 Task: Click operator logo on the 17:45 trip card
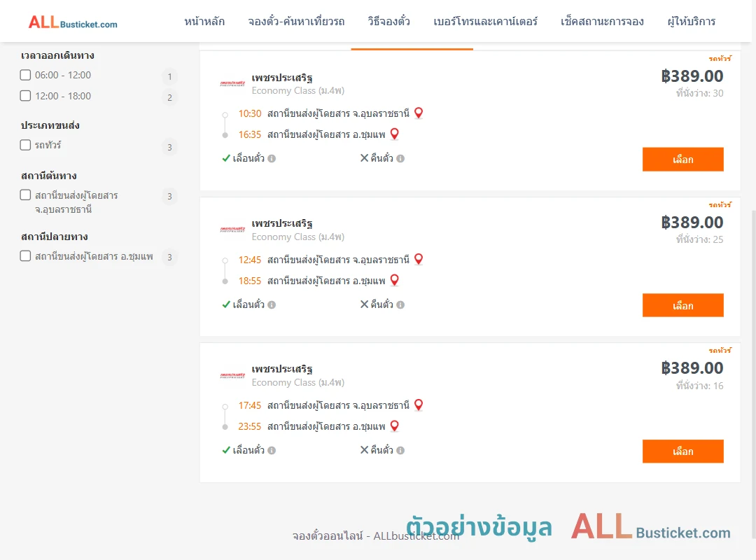[x=232, y=375]
